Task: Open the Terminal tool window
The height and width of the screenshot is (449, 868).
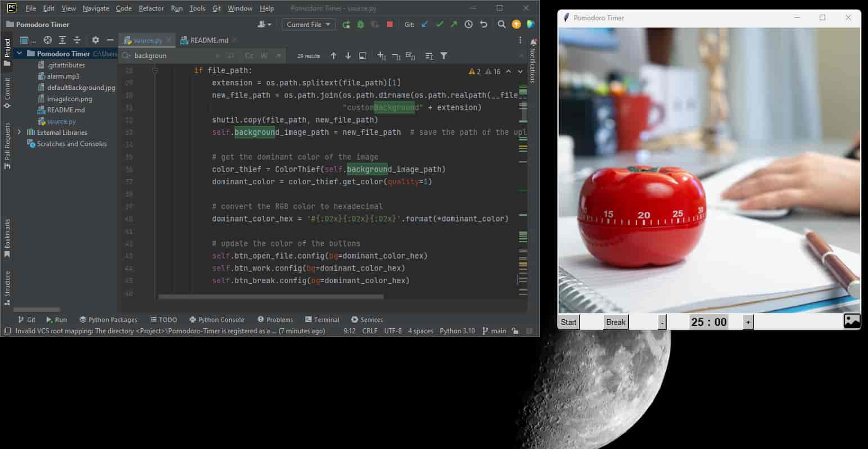Action: (x=322, y=319)
